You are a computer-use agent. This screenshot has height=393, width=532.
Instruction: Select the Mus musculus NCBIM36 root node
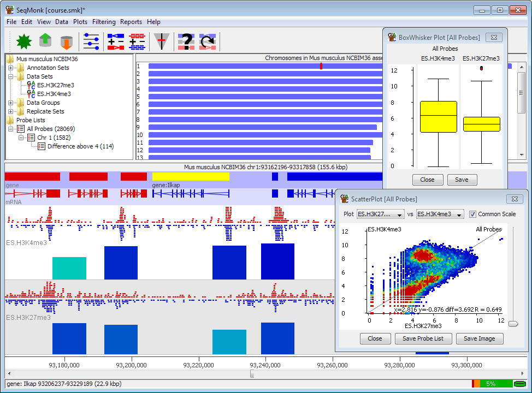47,59
